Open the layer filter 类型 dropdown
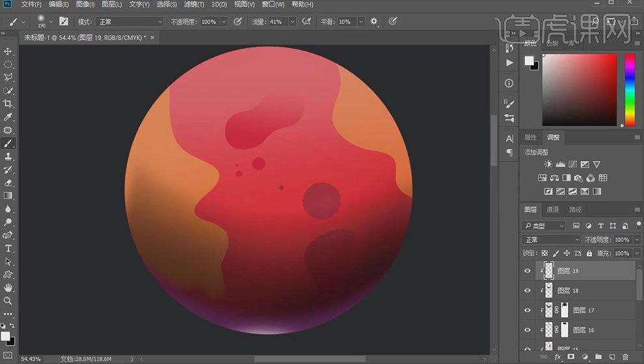 click(544, 226)
